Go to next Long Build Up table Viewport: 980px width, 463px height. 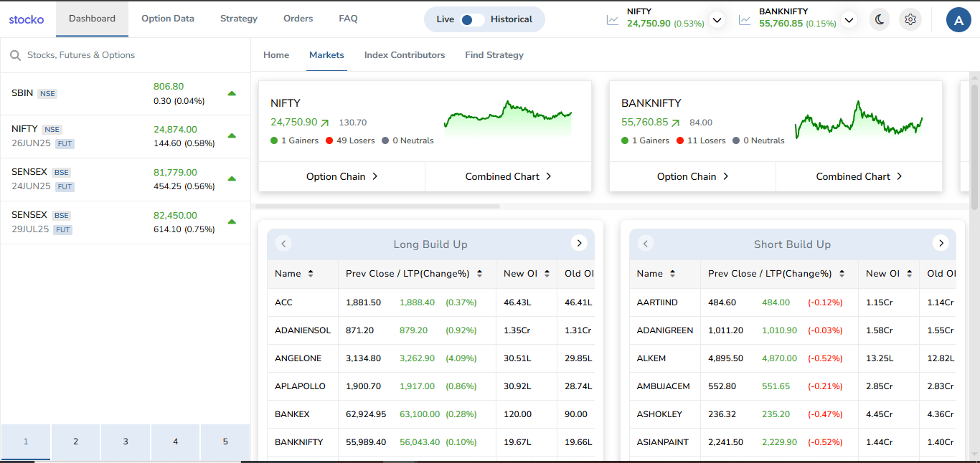tap(579, 244)
